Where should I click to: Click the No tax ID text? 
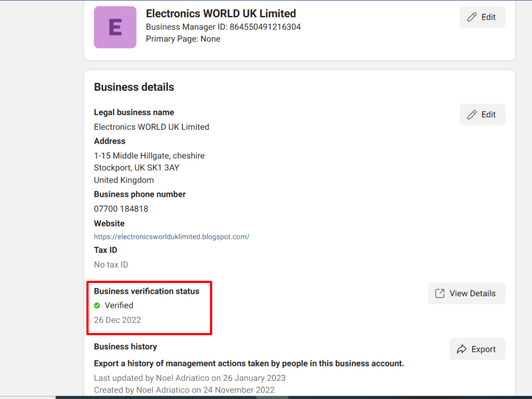tap(111, 264)
